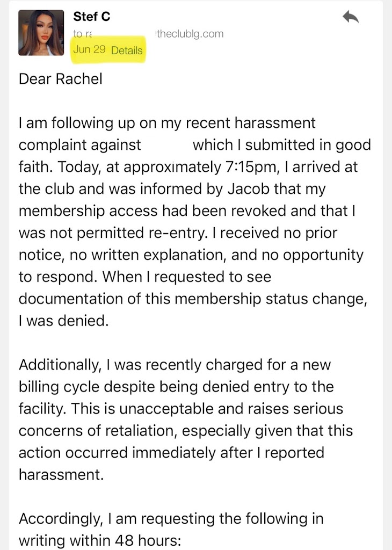Expand the message Details

127,50
